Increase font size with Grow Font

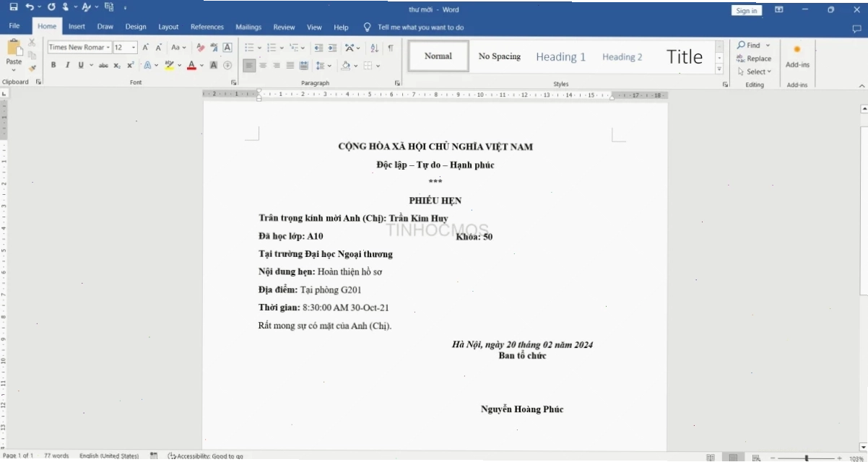[x=145, y=48]
